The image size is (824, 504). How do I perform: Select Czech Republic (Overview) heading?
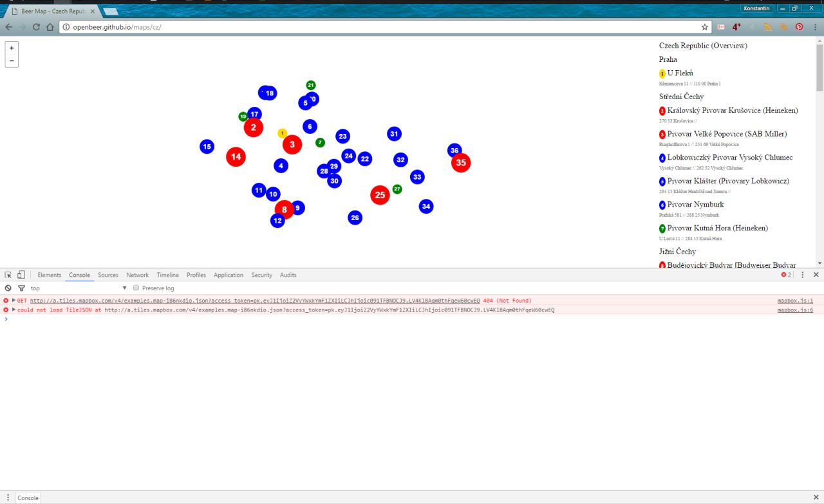703,46
